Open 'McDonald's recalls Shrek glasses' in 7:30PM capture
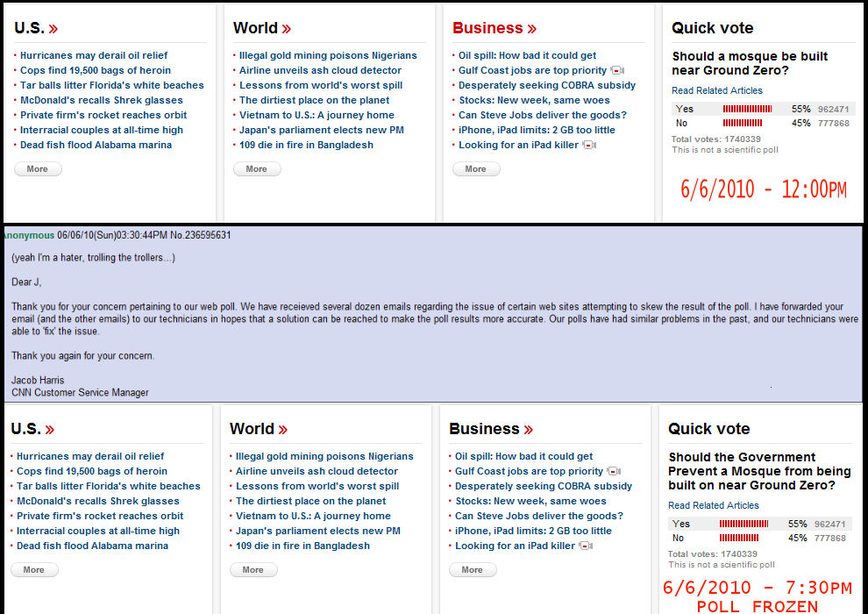Image resolution: width=868 pixels, height=614 pixels. [98, 501]
